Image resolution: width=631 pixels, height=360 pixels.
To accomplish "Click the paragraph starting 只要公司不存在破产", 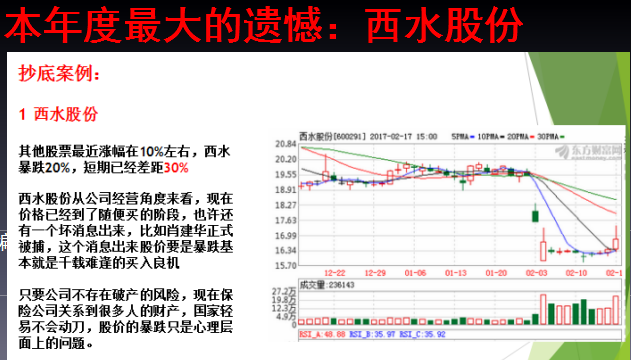I will click(x=126, y=319).
